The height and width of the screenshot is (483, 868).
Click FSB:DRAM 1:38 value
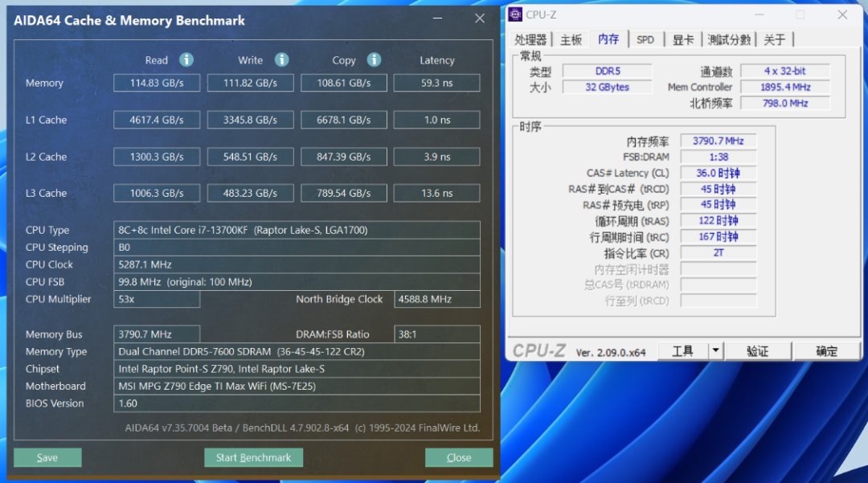pyautogui.click(x=718, y=158)
